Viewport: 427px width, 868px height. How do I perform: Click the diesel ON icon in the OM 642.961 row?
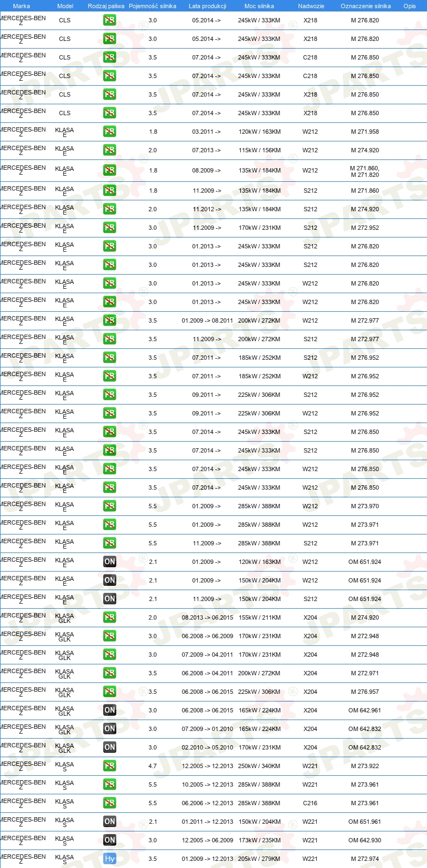[110, 710]
